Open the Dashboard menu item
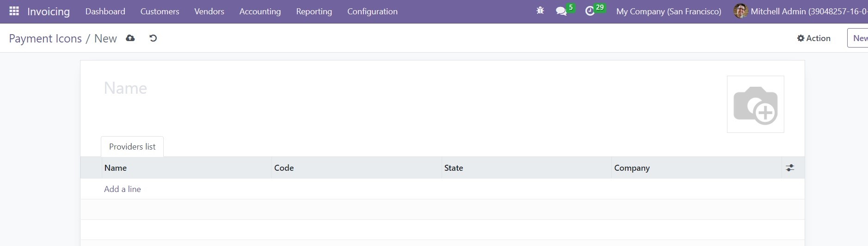Screen dimensions: 868x246 105,12
